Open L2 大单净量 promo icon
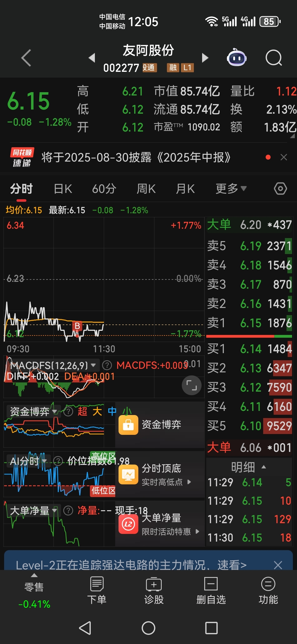 pyautogui.click(x=128, y=524)
